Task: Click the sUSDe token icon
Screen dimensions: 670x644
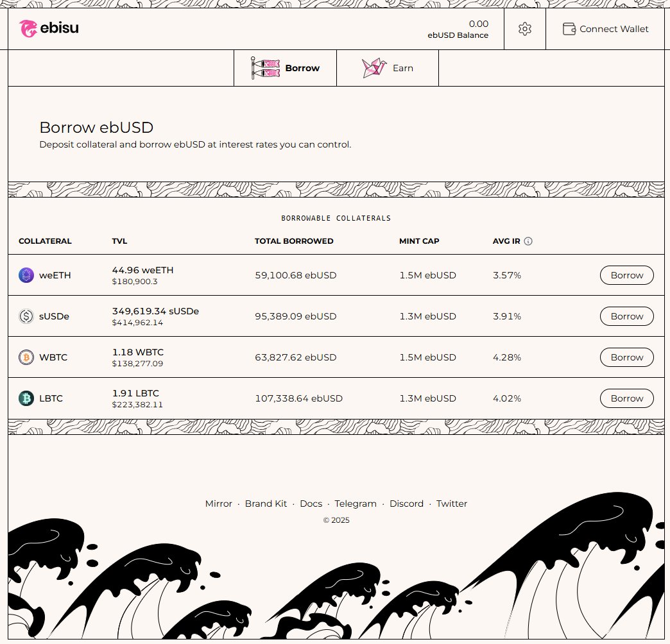Action: point(26,316)
